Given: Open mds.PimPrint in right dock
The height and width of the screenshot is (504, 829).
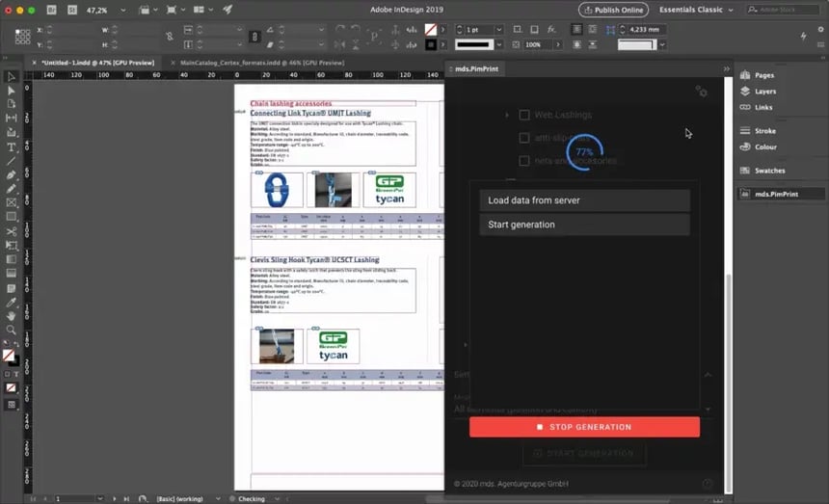Looking at the screenshot, I should [781, 194].
